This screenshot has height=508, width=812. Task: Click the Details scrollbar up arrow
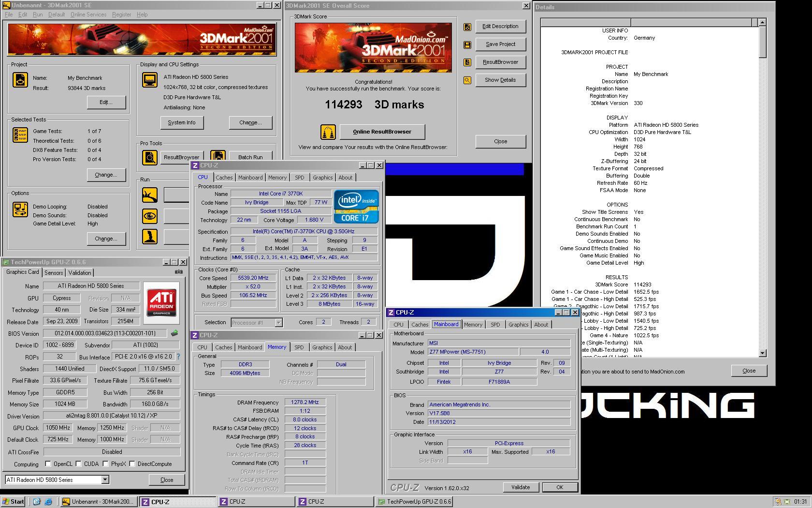pos(762,22)
